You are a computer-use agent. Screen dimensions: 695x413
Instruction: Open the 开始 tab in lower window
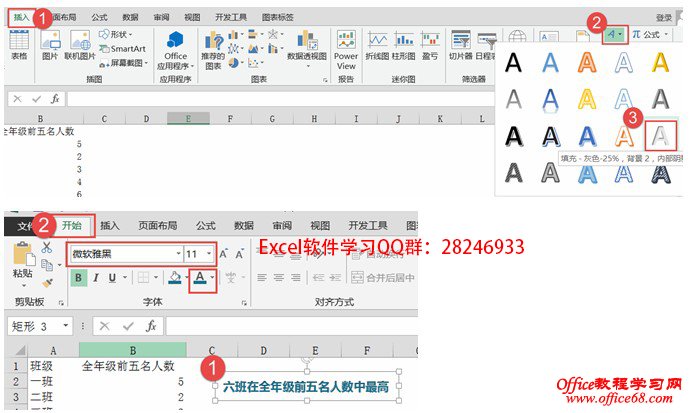point(72,226)
